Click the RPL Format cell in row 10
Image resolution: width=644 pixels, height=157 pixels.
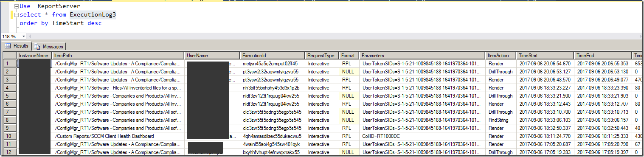tap(349, 136)
